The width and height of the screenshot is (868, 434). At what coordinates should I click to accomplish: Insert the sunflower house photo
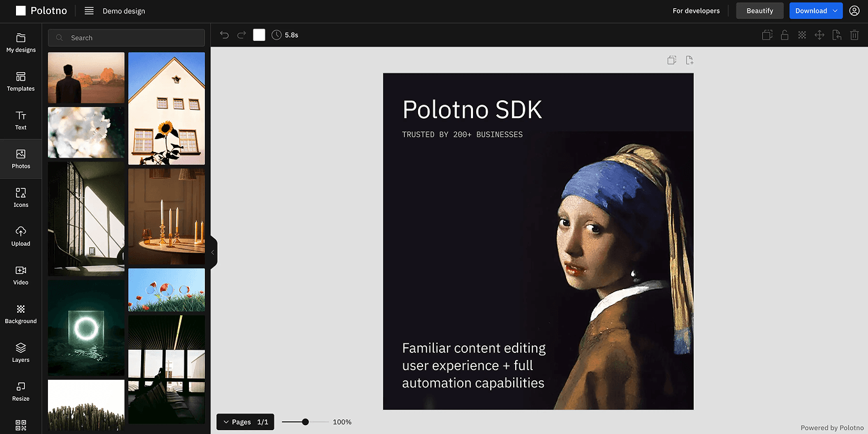(x=167, y=108)
